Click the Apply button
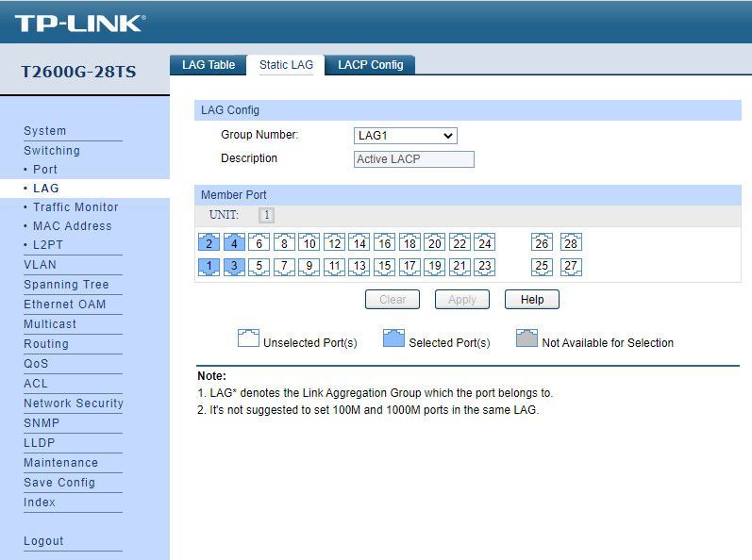This screenshot has height=560, width=752. (461, 300)
